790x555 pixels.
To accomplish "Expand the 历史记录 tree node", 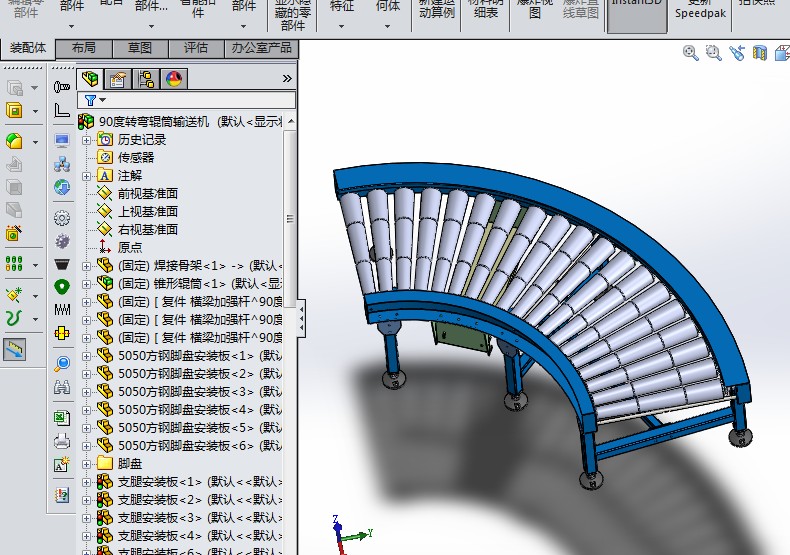I will (86, 140).
